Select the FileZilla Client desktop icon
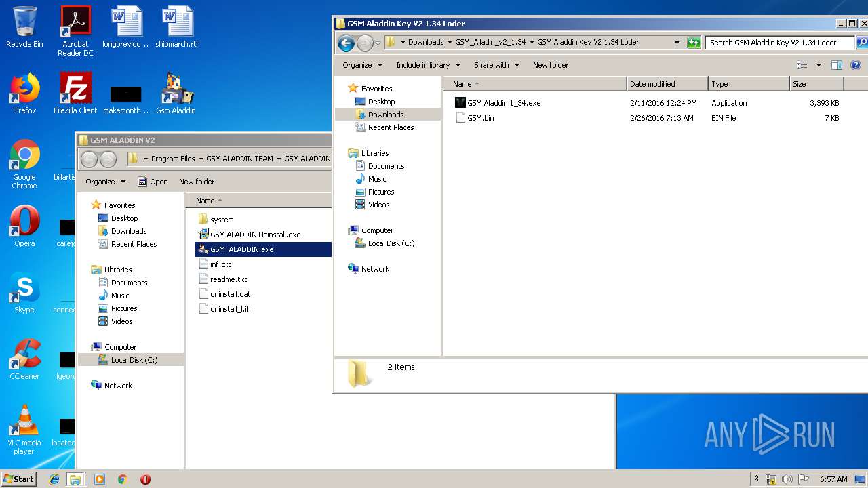The height and width of the screenshot is (488, 868). point(75,94)
